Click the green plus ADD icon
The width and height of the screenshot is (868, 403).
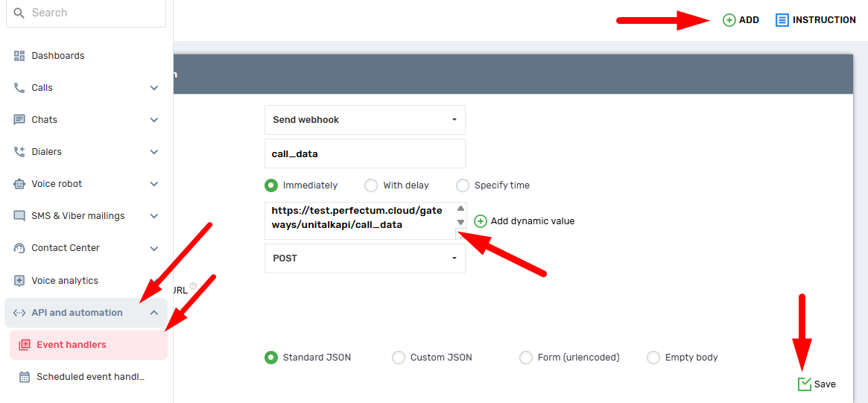[729, 20]
